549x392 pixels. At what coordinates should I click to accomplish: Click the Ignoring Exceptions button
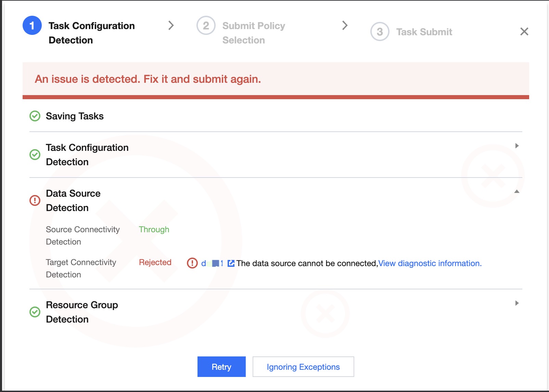(303, 367)
